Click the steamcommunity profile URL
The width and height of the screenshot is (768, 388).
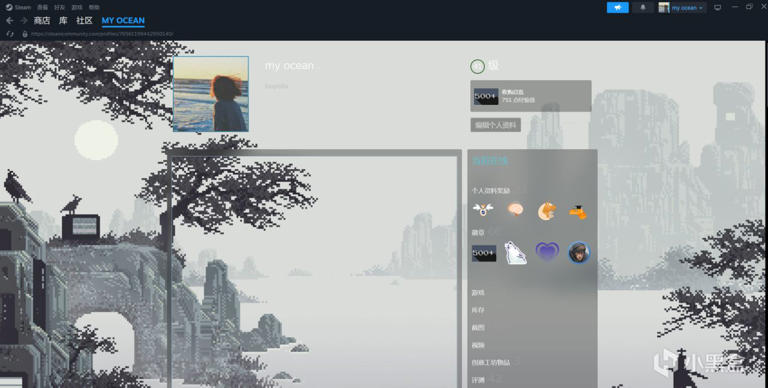pyautogui.click(x=102, y=34)
